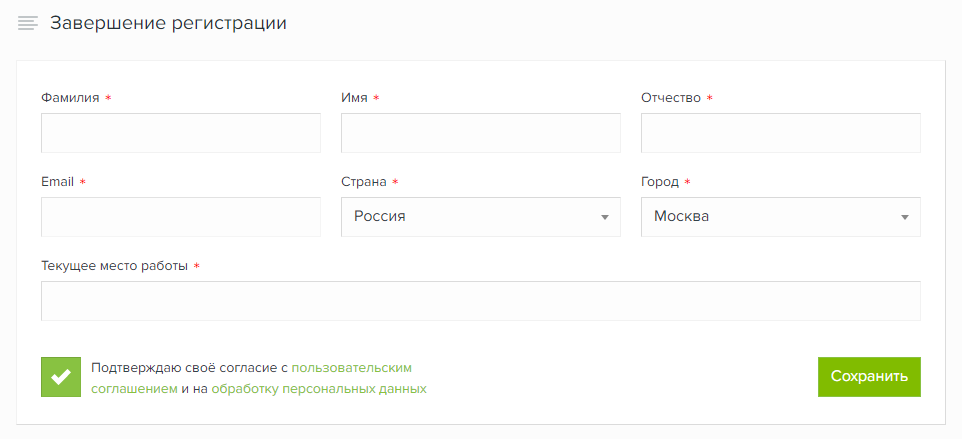Click the Отчество field label
This screenshot has height=439, width=962.
671,98
